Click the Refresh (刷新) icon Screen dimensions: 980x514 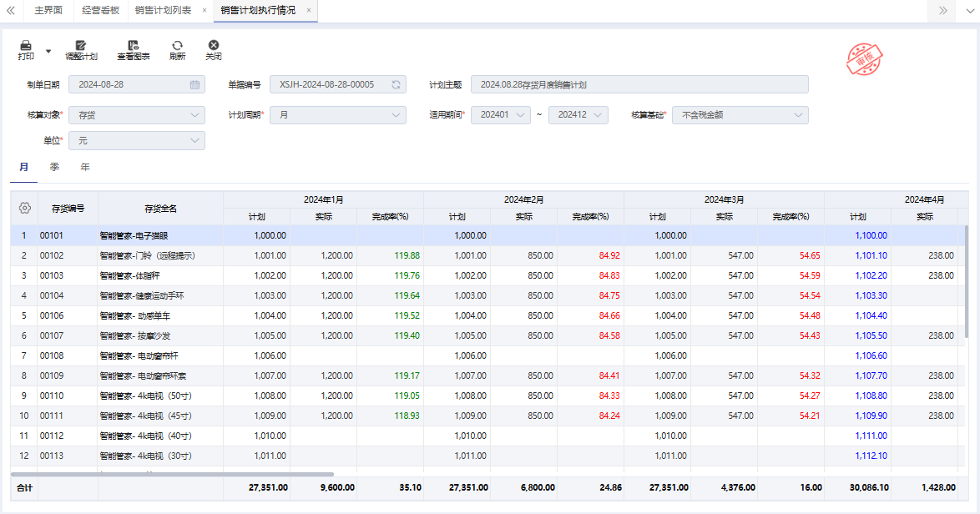click(177, 46)
